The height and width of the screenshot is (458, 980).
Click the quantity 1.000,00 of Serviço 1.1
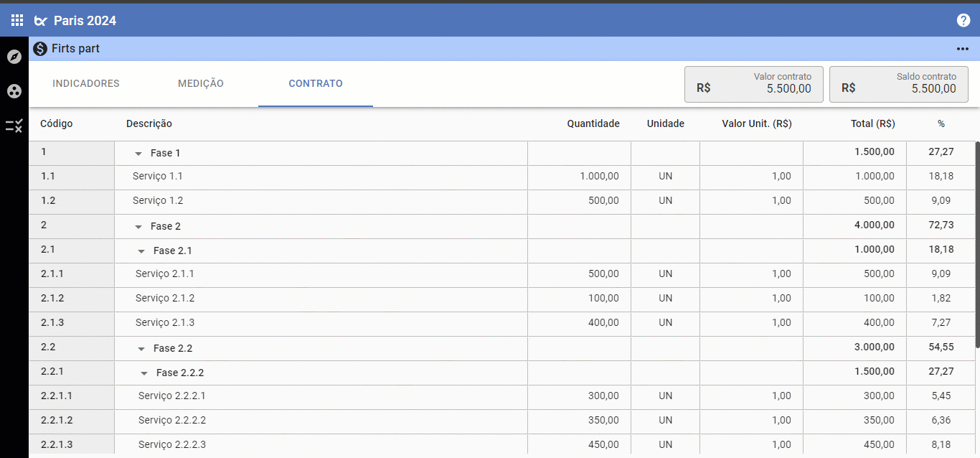(600, 176)
